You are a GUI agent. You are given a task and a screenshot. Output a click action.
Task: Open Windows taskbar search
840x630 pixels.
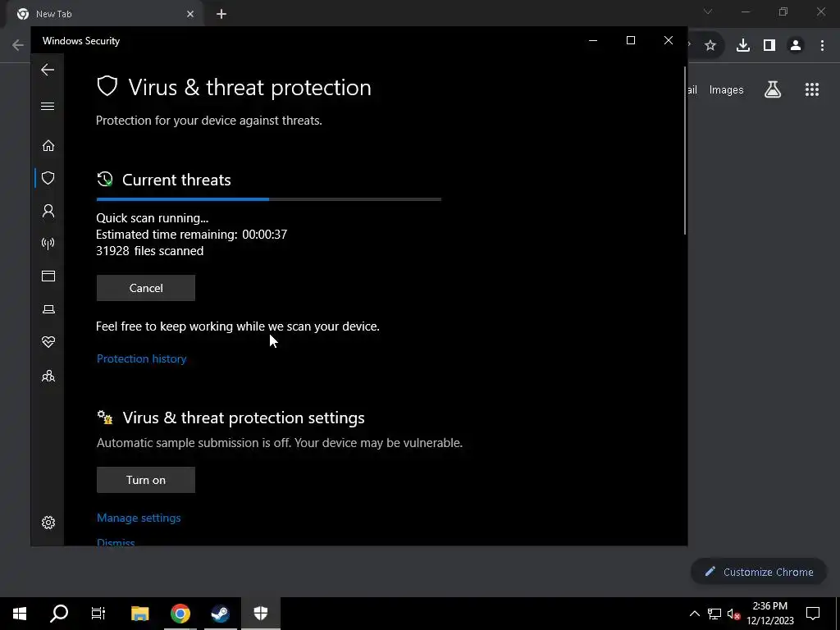(59, 614)
